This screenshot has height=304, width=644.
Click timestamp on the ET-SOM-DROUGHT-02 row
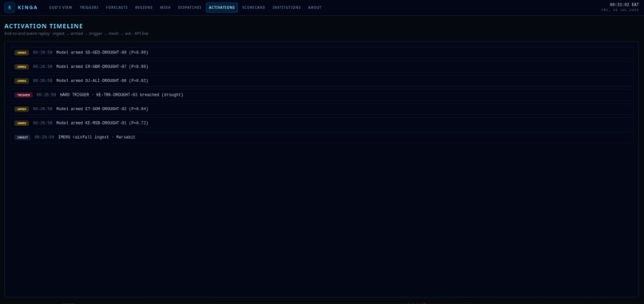pyautogui.click(x=42, y=109)
